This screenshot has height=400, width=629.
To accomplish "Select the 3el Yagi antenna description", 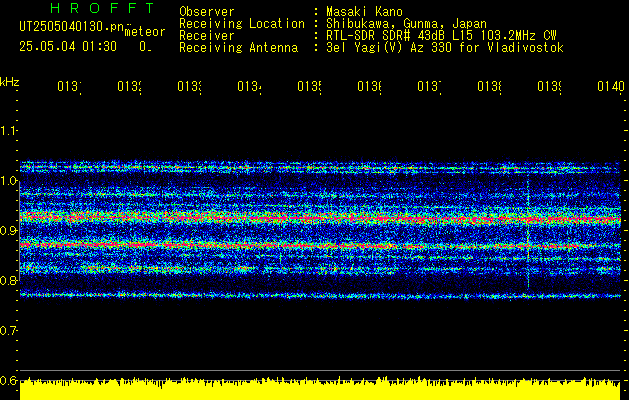I will (445, 48).
